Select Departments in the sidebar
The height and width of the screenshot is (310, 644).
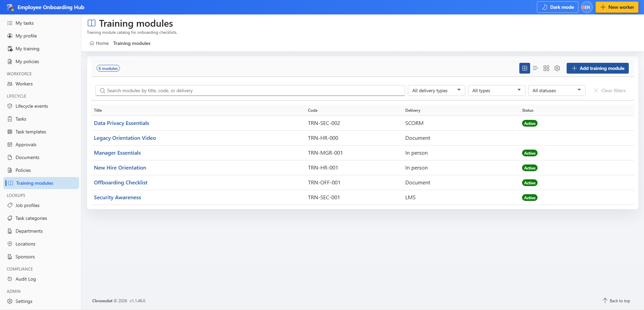coord(41,231)
